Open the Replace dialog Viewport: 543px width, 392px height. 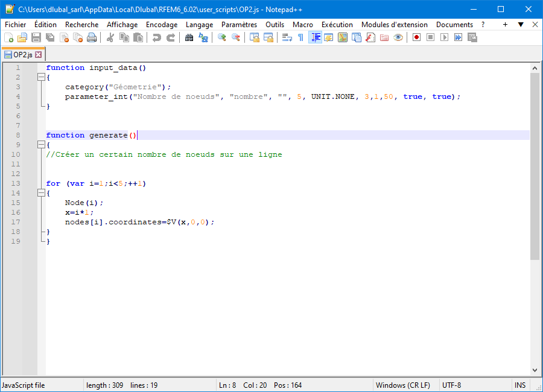pyautogui.click(x=204, y=37)
